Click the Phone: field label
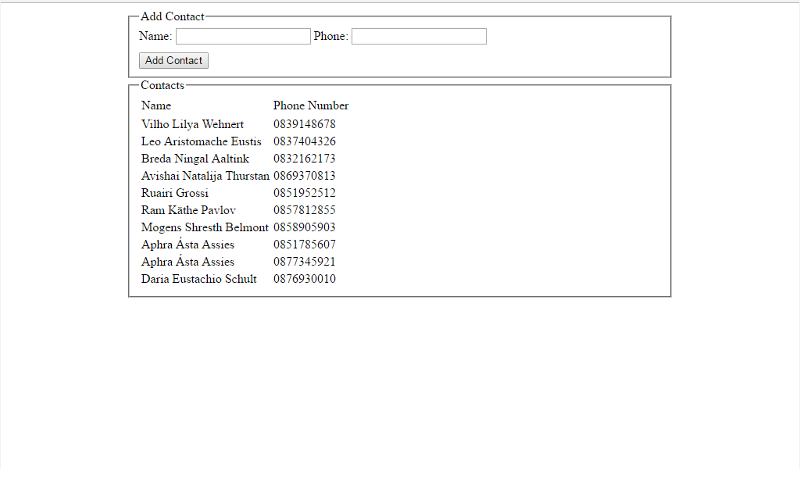The image size is (800, 500). (331, 36)
